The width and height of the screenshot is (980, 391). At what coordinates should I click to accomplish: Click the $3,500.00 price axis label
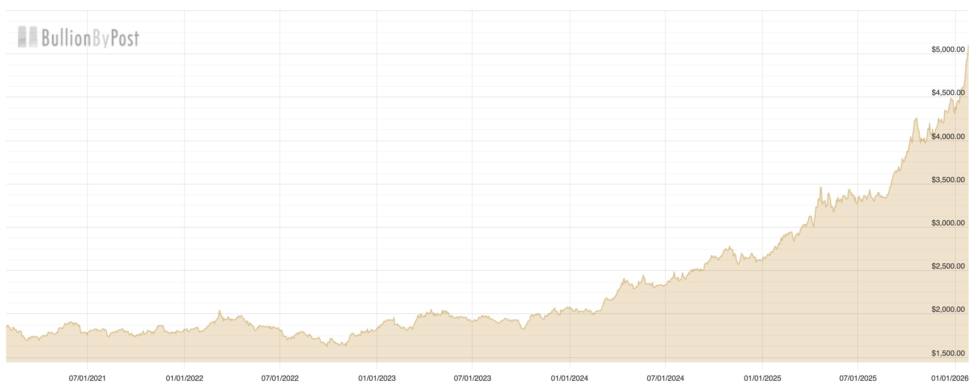click(948, 180)
